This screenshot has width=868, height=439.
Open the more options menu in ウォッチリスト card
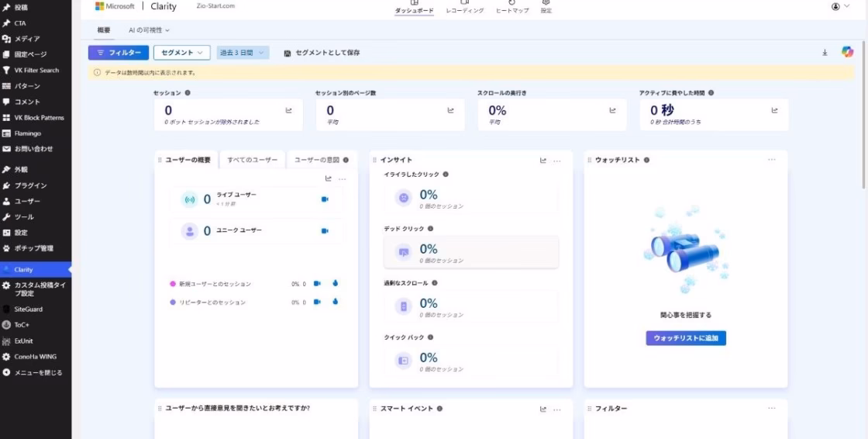[x=772, y=160]
